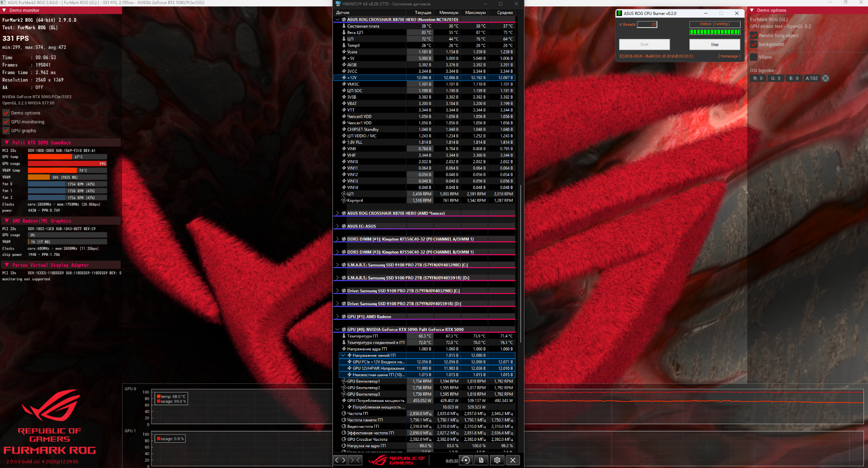This screenshot has height=468, width=868.
Task: Click the A:102 alpha bgcolor value
Action: (812, 78)
